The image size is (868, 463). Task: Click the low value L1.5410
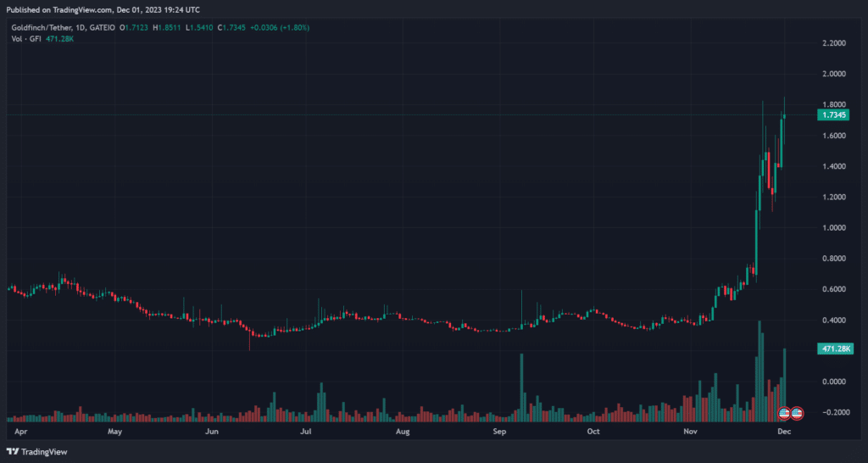point(198,28)
